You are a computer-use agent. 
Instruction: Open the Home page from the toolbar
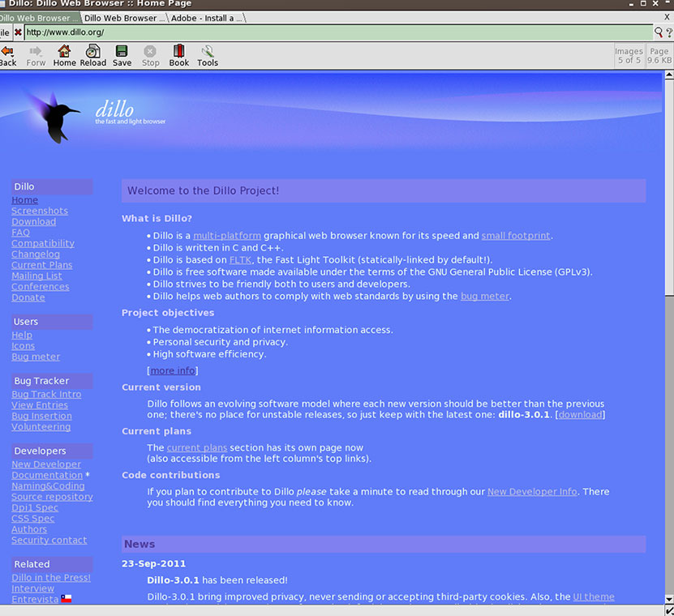[64, 56]
